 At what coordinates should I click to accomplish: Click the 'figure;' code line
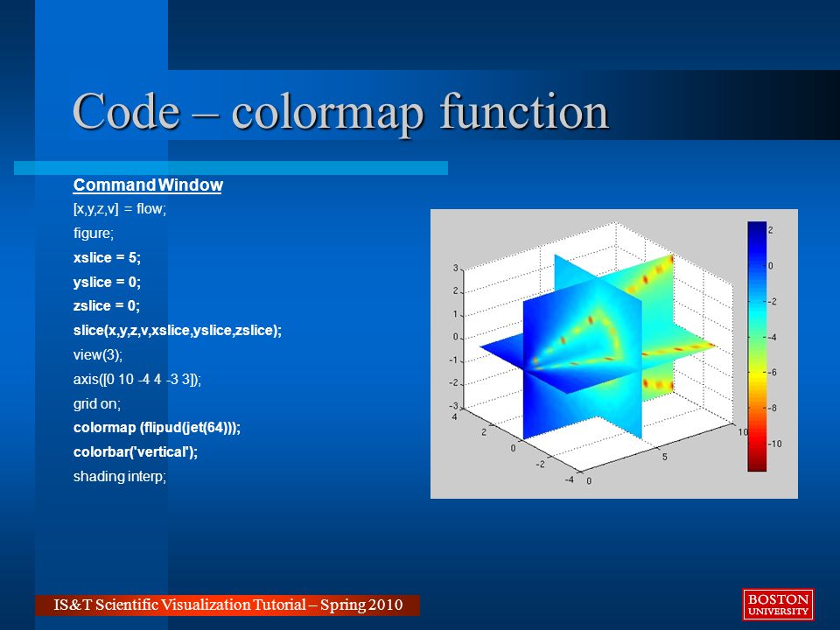coord(94,234)
